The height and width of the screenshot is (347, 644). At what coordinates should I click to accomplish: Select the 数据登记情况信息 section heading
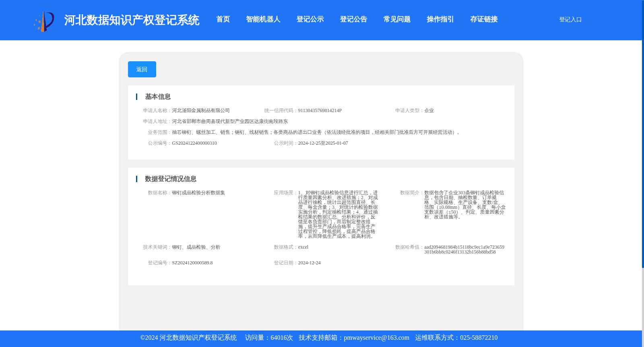pyautogui.click(x=171, y=179)
